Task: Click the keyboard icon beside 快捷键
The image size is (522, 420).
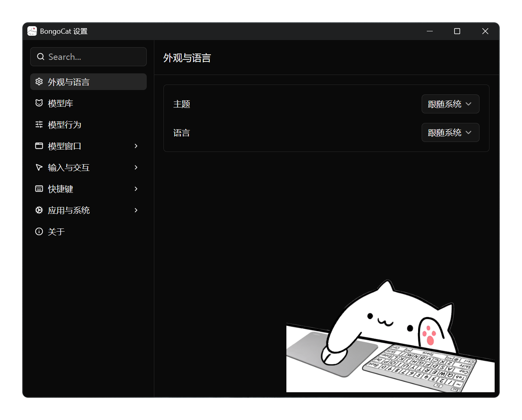Action: [x=39, y=189]
